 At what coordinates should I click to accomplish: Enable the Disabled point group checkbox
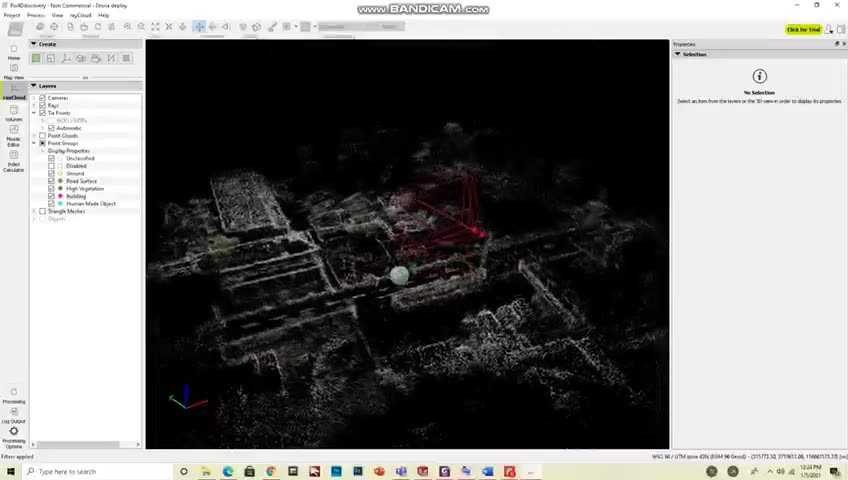[x=51, y=166]
